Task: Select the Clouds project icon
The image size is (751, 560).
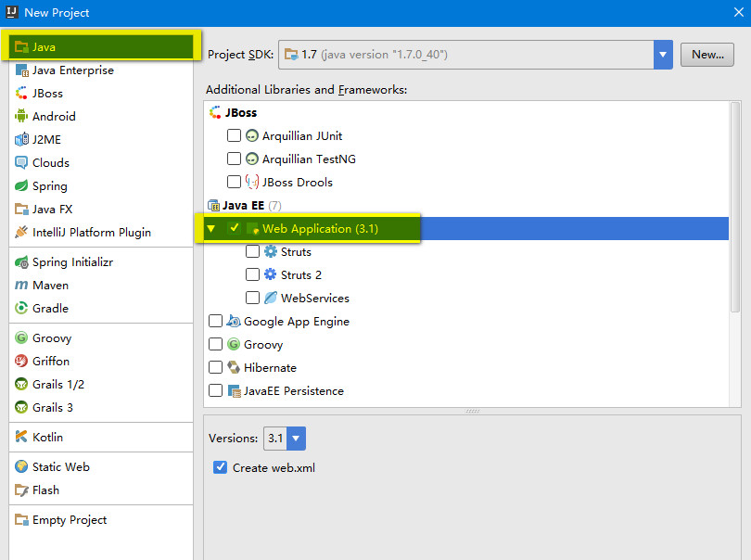Action: click(x=21, y=163)
